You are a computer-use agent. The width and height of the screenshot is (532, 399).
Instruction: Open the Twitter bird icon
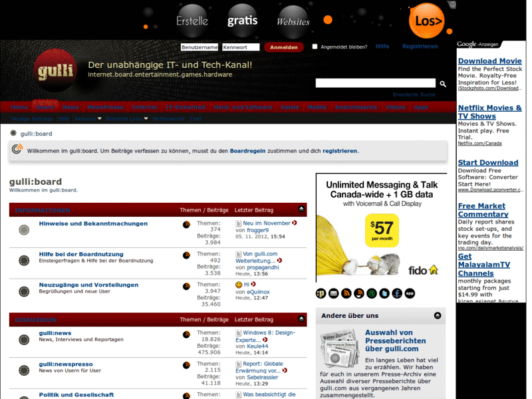384,293
